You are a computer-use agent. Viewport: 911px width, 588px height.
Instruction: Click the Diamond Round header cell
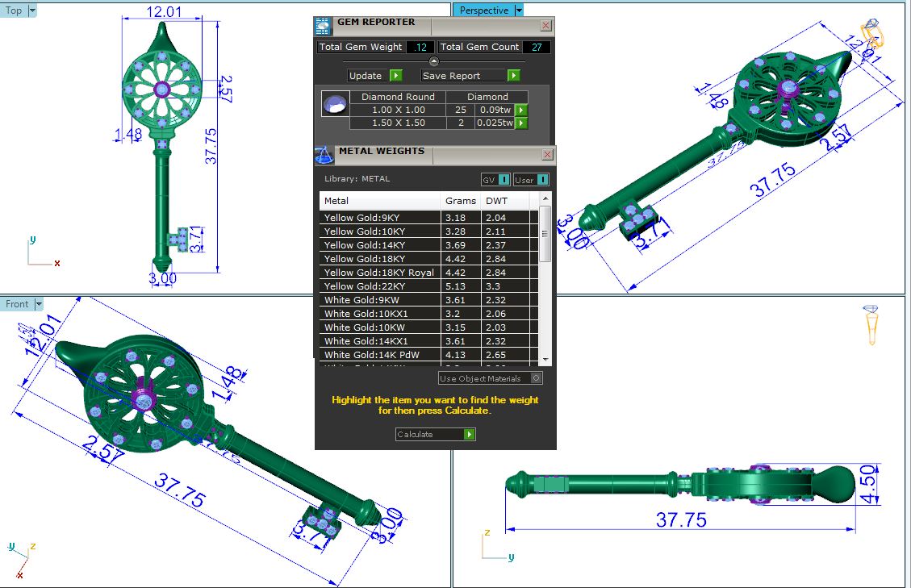(398, 97)
